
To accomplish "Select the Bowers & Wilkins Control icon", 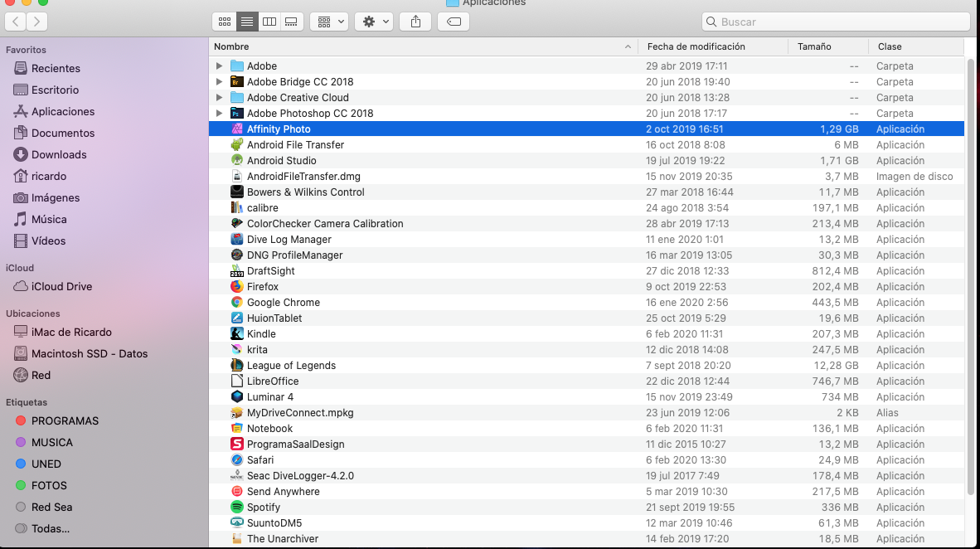I will [x=237, y=192].
